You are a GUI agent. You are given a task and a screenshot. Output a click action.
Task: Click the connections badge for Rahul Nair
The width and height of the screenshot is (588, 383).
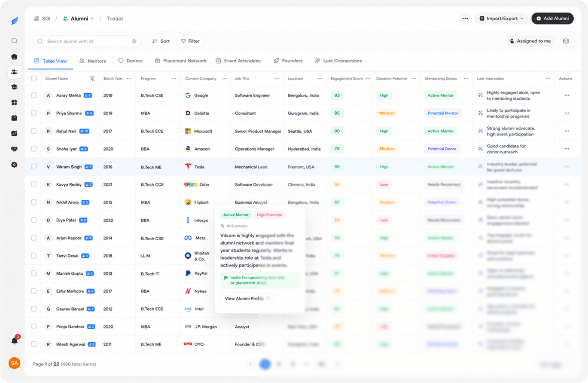[84, 131]
